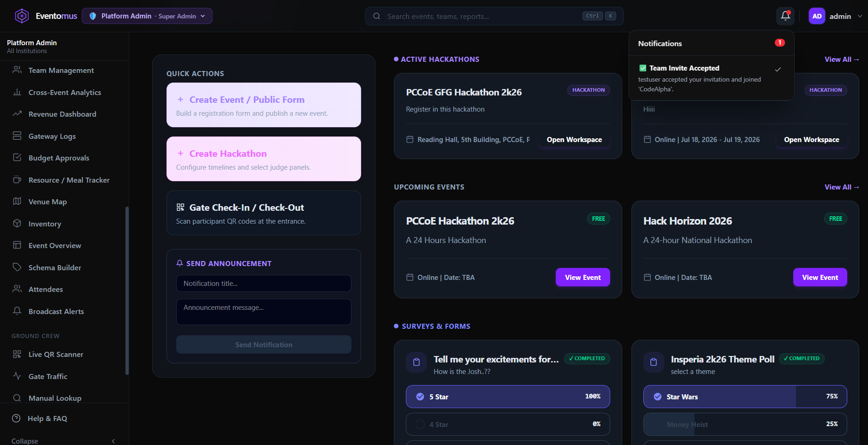868x445 pixels.
Task: Click View Event for Hack Horizon 2026
Action: [x=820, y=277]
